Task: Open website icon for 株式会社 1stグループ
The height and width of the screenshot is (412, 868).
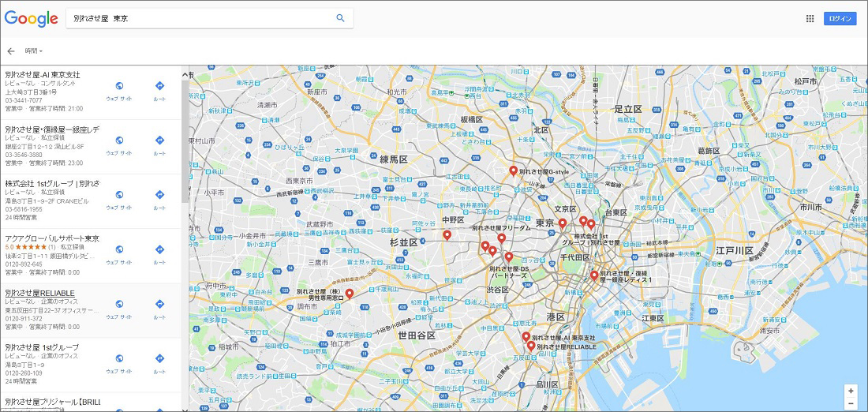Action: [119, 195]
